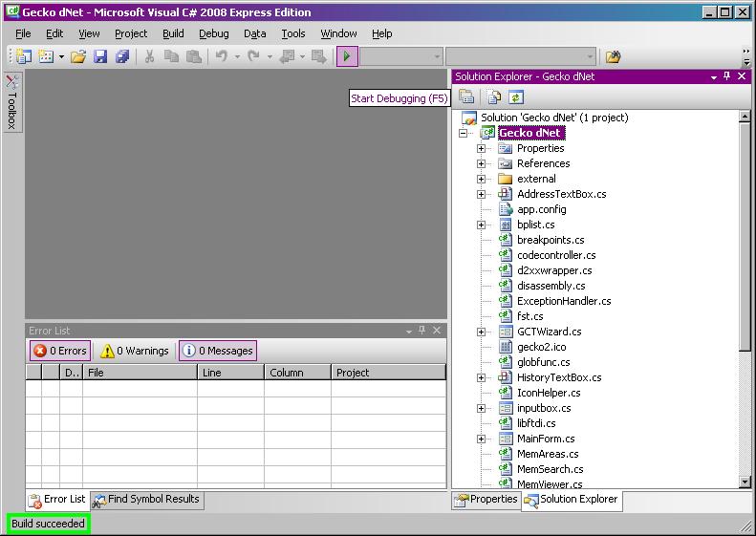Expand the References tree node
The width and height of the screenshot is (756, 536).
coord(482,163)
